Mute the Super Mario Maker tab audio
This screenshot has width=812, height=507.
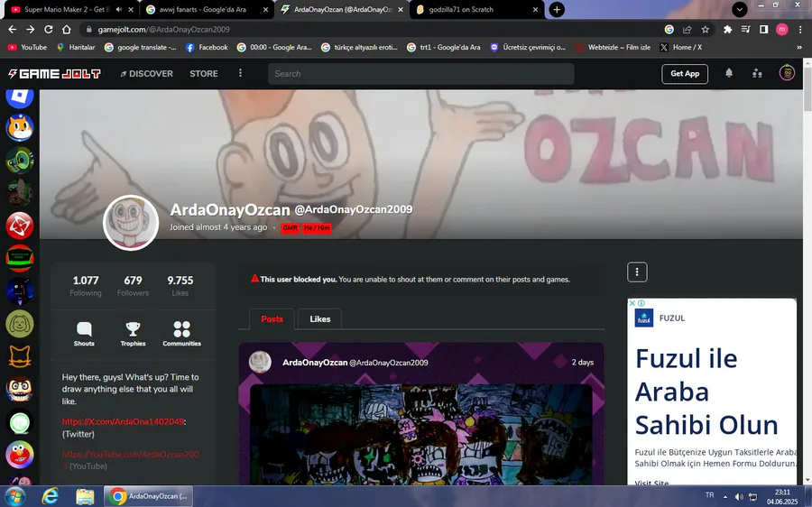119,9
